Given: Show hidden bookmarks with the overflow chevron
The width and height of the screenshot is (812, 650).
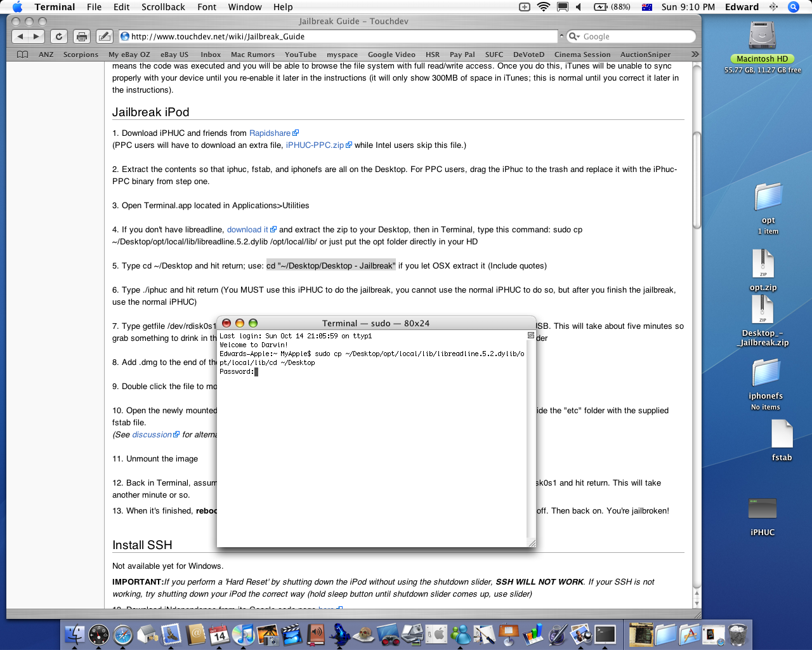Looking at the screenshot, I should (x=695, y=55).
